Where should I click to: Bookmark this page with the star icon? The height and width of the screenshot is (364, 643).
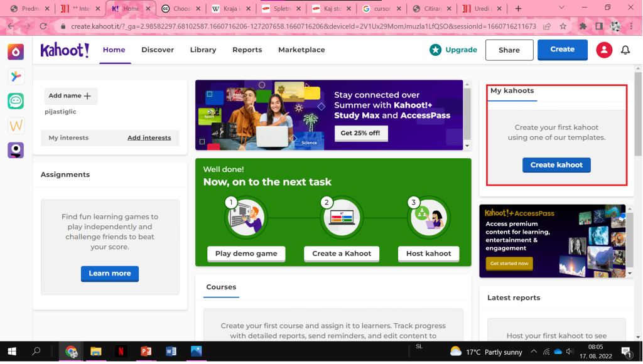(563, 26)
